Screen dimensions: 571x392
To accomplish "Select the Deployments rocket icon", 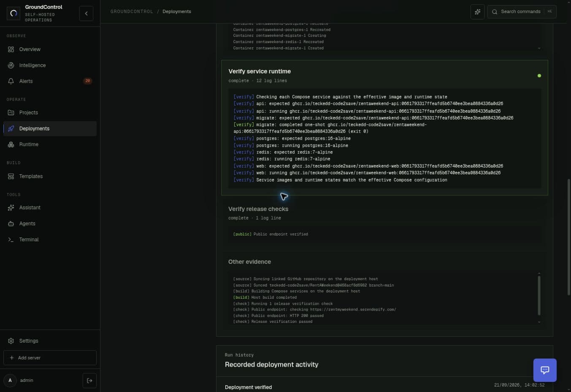I will (11, 129).
